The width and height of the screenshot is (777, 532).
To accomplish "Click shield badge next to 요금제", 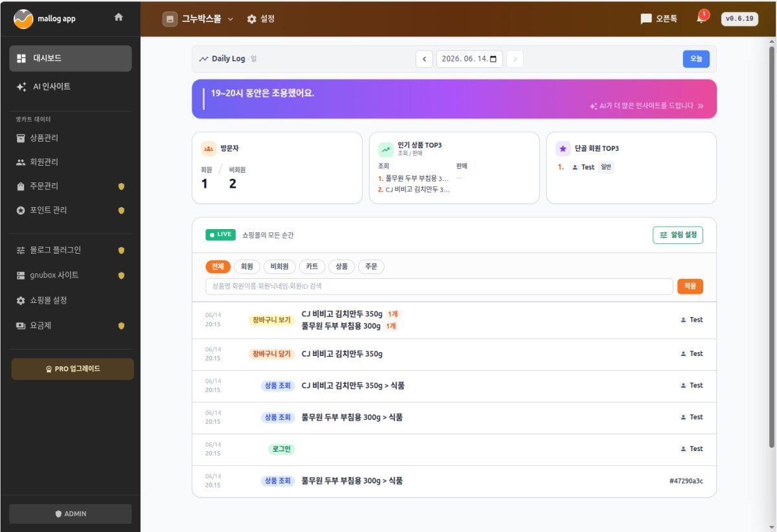I will click(x=121, y=326).
